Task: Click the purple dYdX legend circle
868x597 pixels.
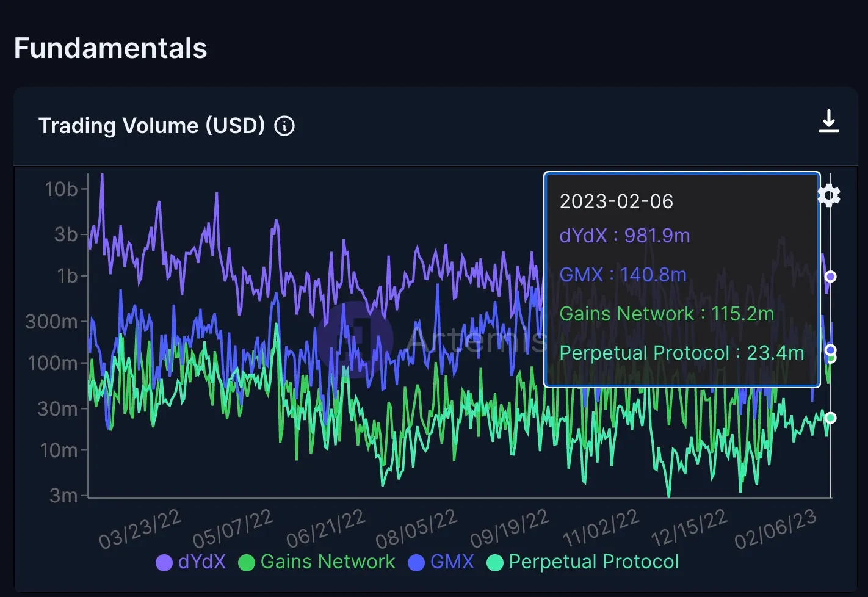Action: (164, 562)
